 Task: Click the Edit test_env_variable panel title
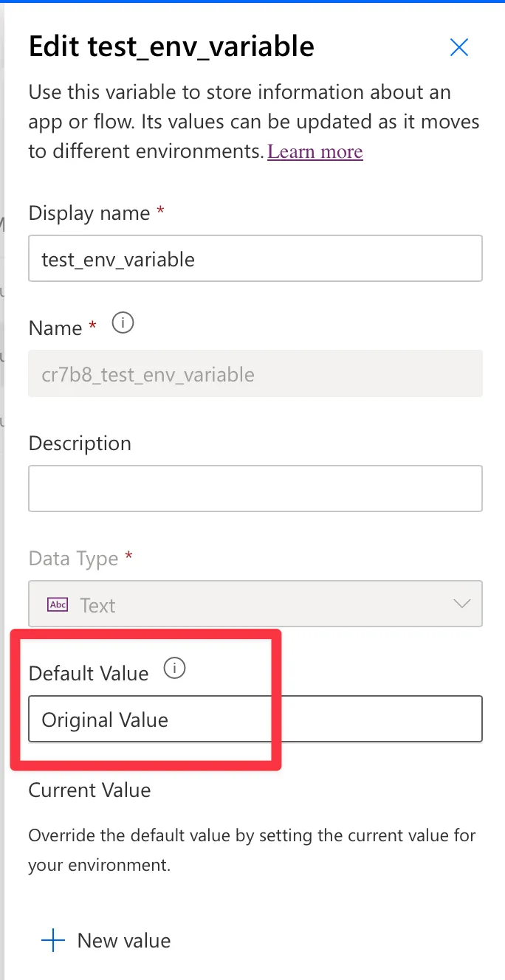tap(171, 47)
